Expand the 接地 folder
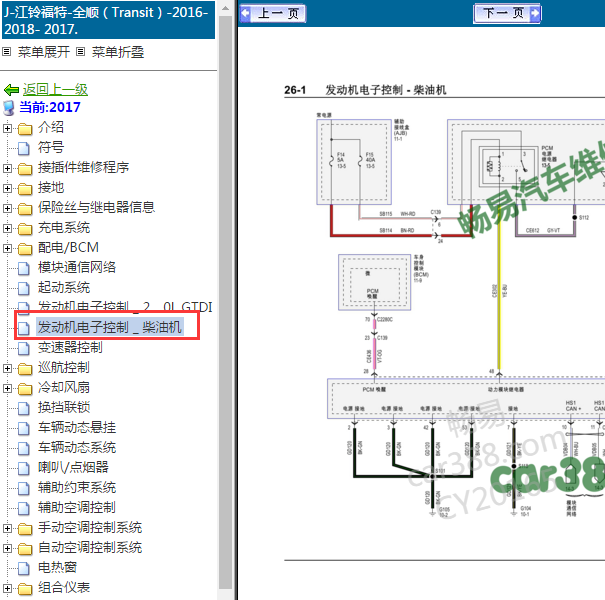Viewport: 605px width, 600px height. (7, 188)
